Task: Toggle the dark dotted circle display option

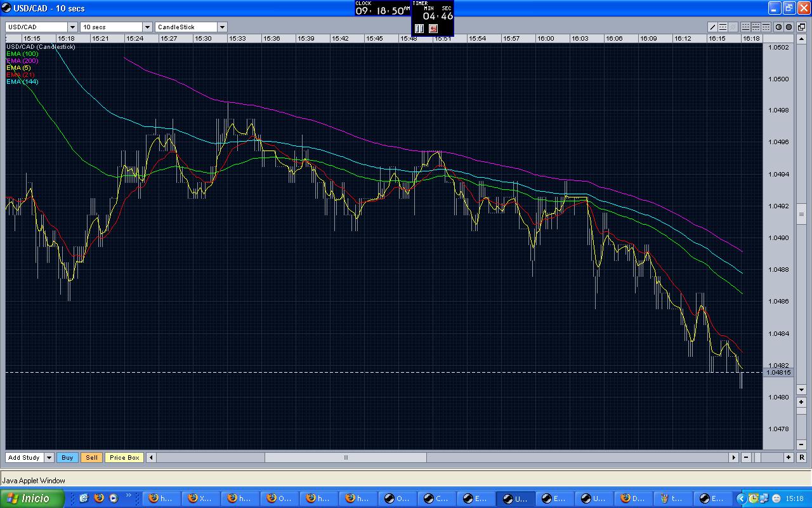Action: (x=789, y=27)
